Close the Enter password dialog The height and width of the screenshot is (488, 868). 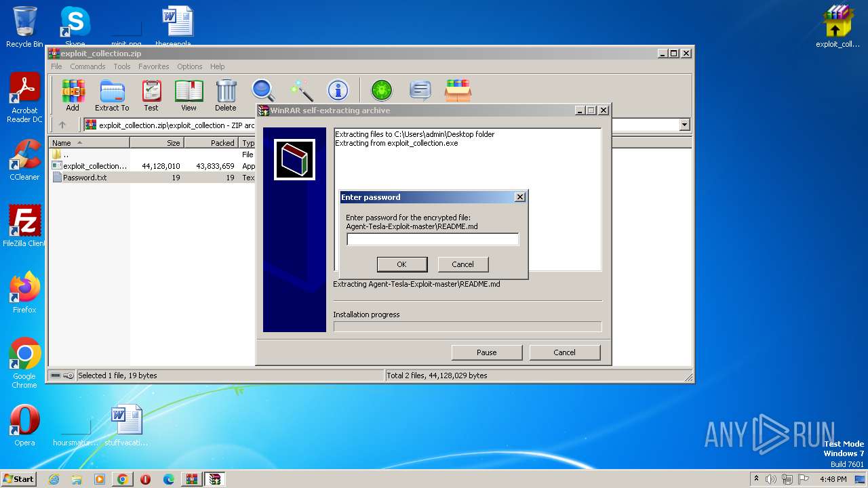coord(520,197)
